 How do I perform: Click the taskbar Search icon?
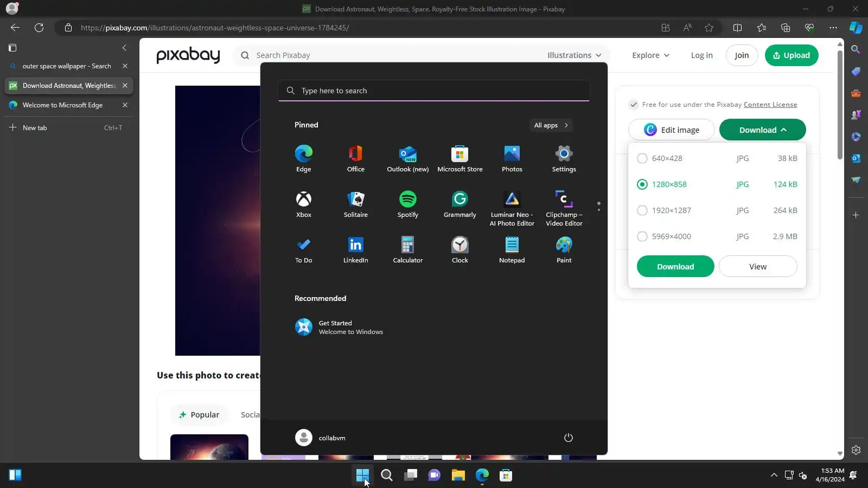(x=386, y=476)
